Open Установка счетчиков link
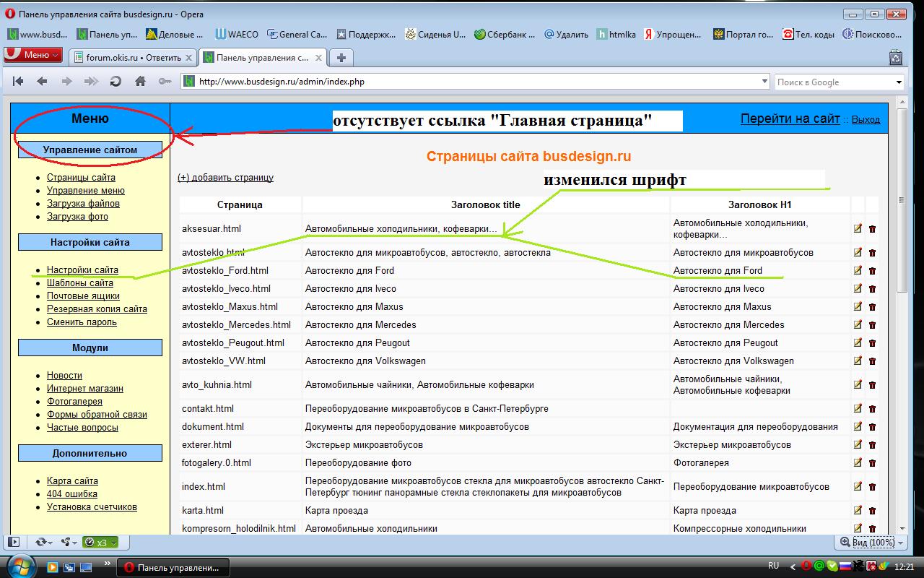Viewport: 924px width, 578px height. point(92,506)
